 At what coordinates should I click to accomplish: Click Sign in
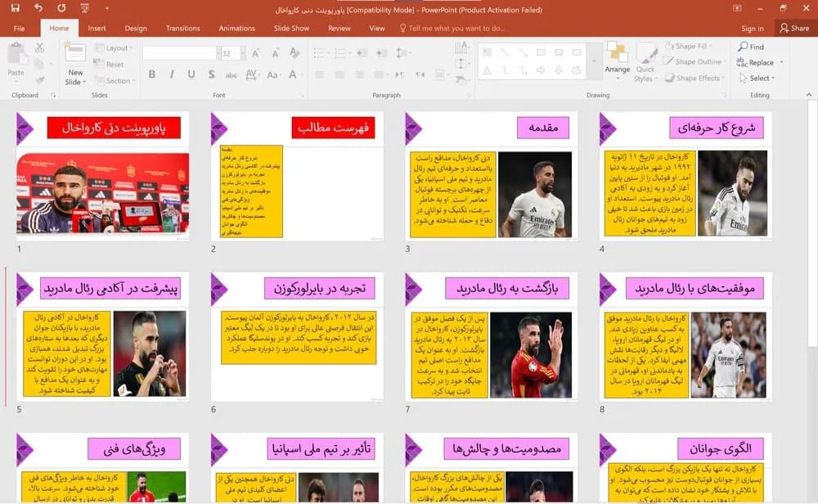[x=753, y=28]
